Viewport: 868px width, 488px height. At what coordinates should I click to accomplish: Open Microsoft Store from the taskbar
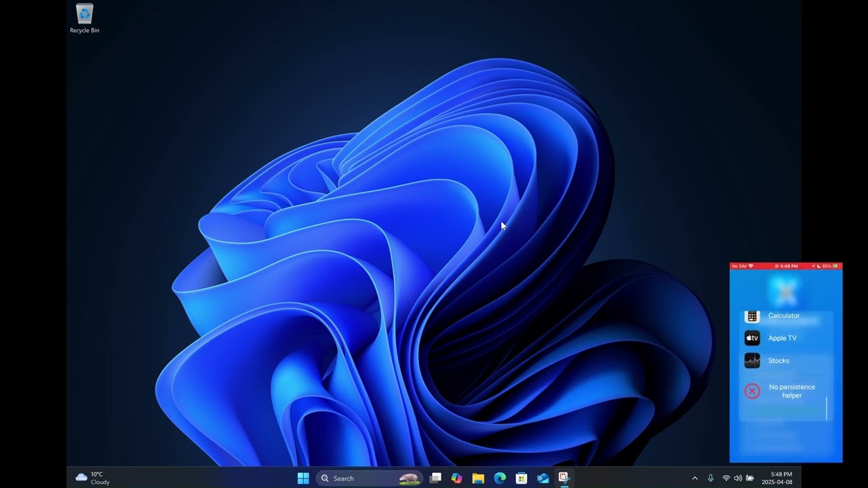pos(521,478)
